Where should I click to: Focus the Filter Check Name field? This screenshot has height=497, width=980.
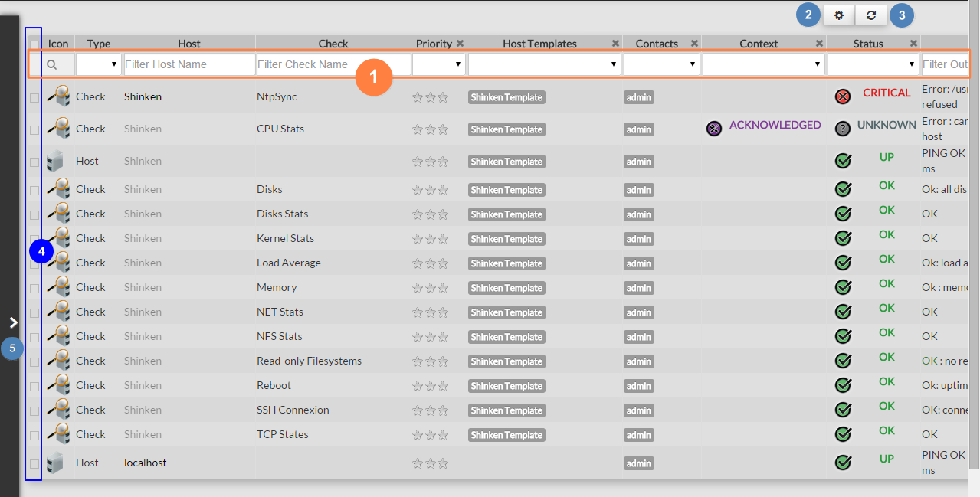pos(333,64)
